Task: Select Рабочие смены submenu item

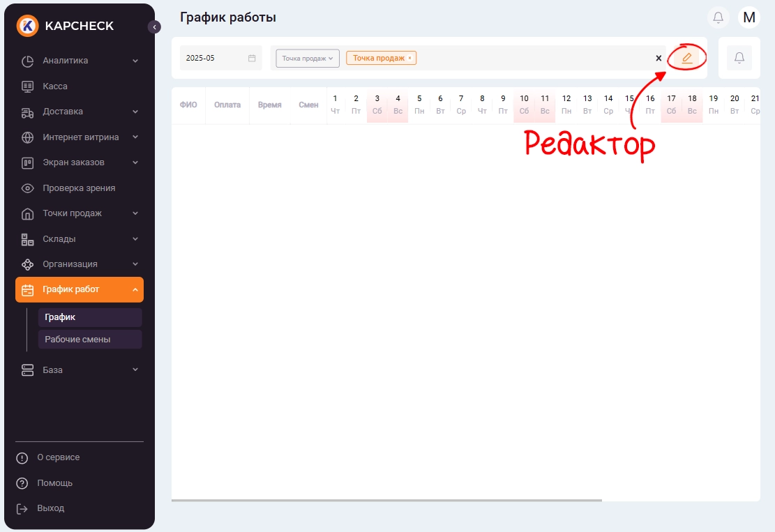Action: tap(77, 340)
